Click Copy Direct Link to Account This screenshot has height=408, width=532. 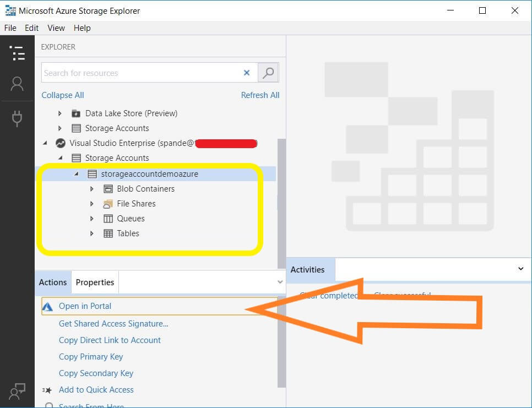tap(110, 340)
